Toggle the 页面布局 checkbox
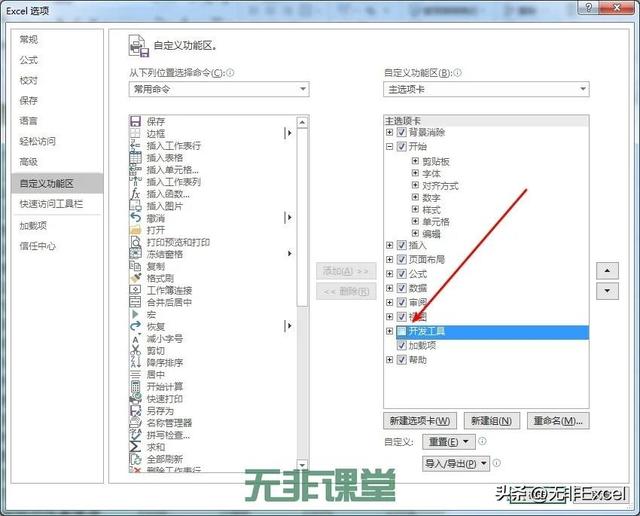Screen dimensions: 640x516 point(402,259)
